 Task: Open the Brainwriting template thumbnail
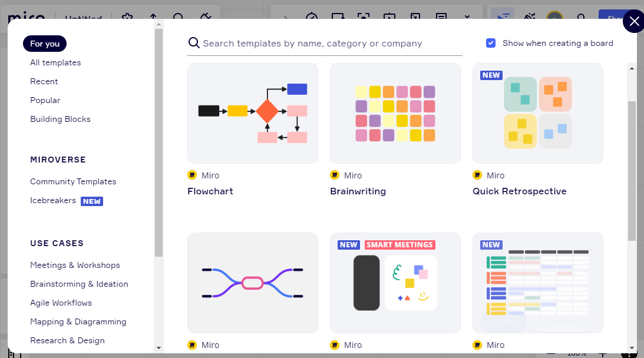pyautogui.click(x=395, y=113)
